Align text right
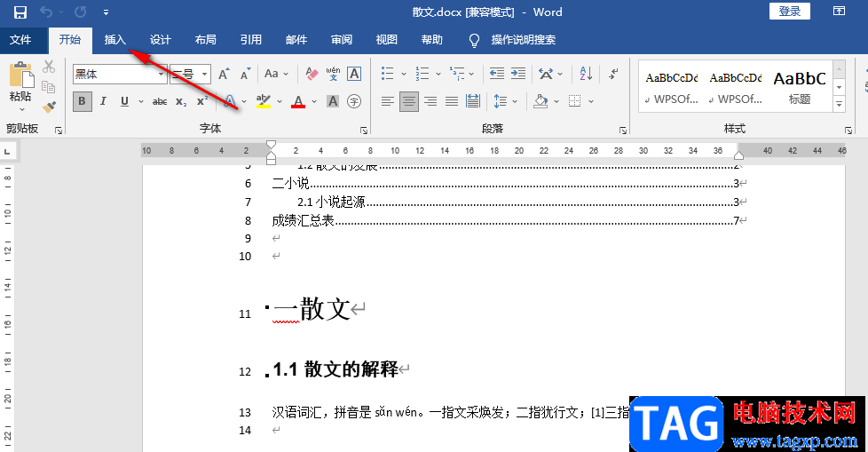868x452 pixels. [430, 101]
